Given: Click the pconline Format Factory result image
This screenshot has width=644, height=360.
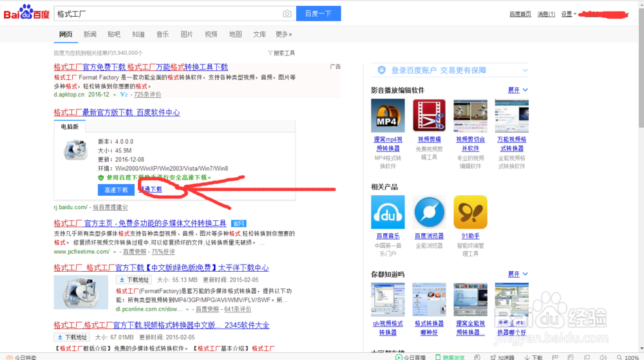Looking at the screenshot, I should tap(81, 292).
